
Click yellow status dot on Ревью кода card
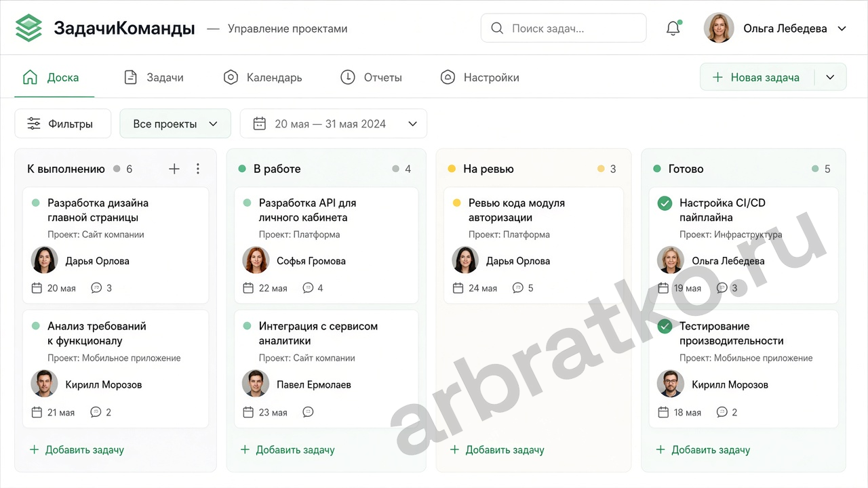[456, 203]
